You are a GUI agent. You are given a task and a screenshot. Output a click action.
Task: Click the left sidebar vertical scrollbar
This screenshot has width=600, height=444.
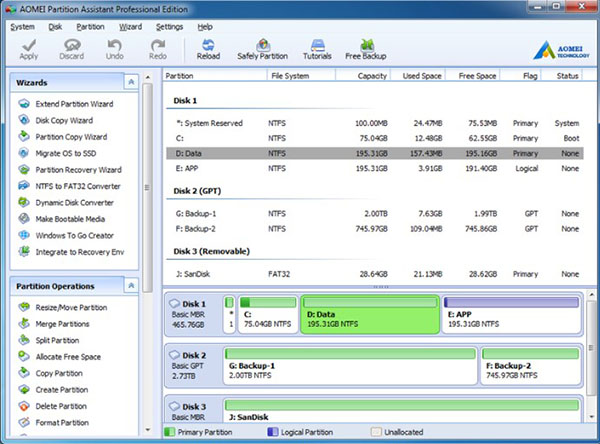pos(148,188)
